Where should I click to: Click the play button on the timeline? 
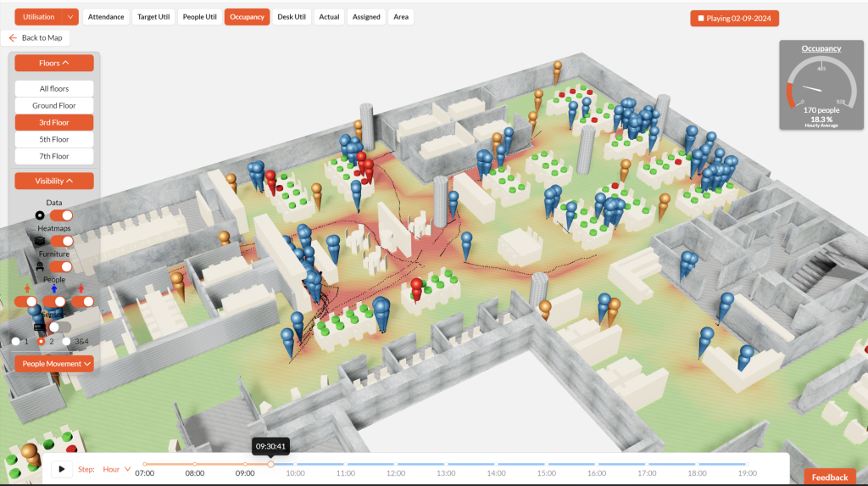click(x=61, y=469)
